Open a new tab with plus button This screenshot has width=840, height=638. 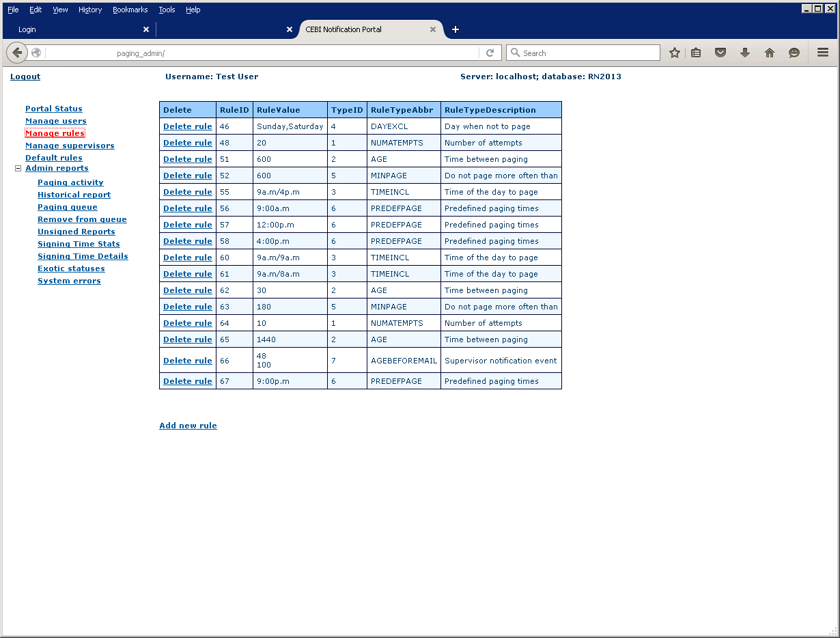tap(456, 29)
